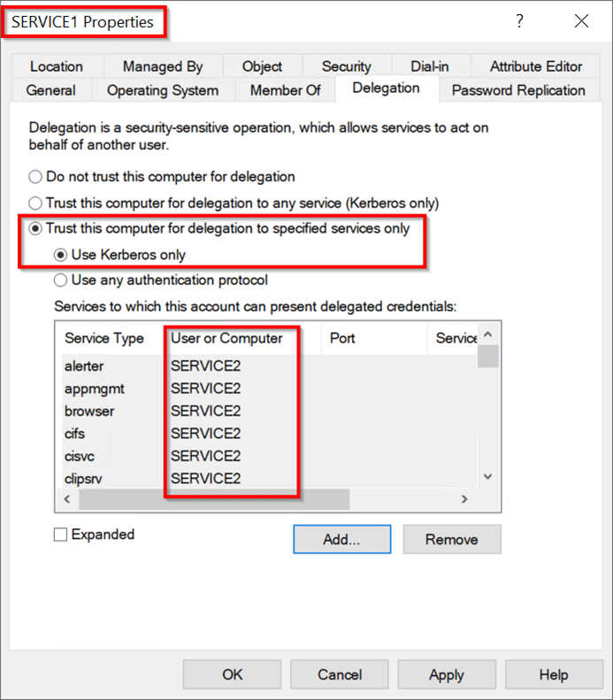The height and width of the screenshot is (700, 613).
Task: Click the list's scroll up arrow
Action: 488,334
